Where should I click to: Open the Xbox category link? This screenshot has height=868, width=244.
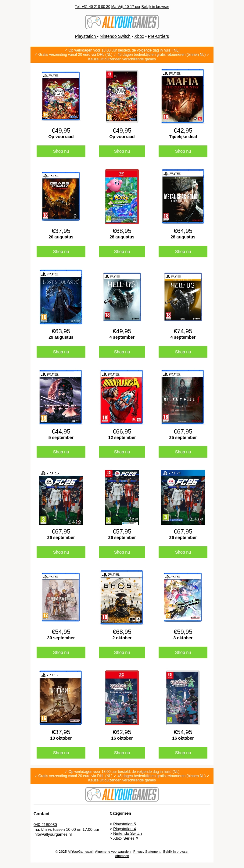(x=139, y=36)
